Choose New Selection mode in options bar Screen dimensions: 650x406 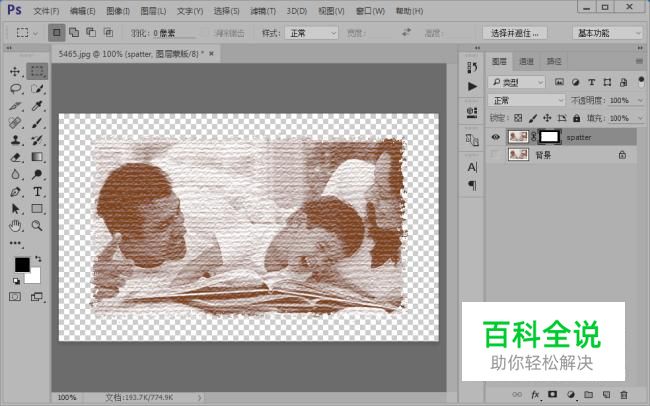tap(57, 32)
